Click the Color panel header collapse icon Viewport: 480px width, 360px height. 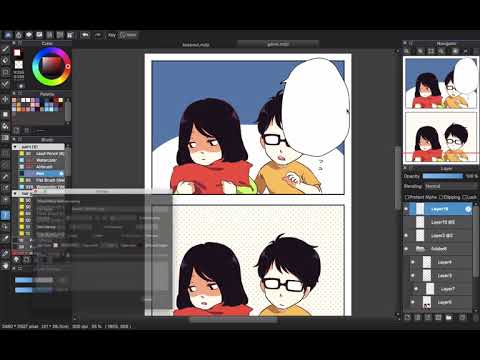click(14, 43)
